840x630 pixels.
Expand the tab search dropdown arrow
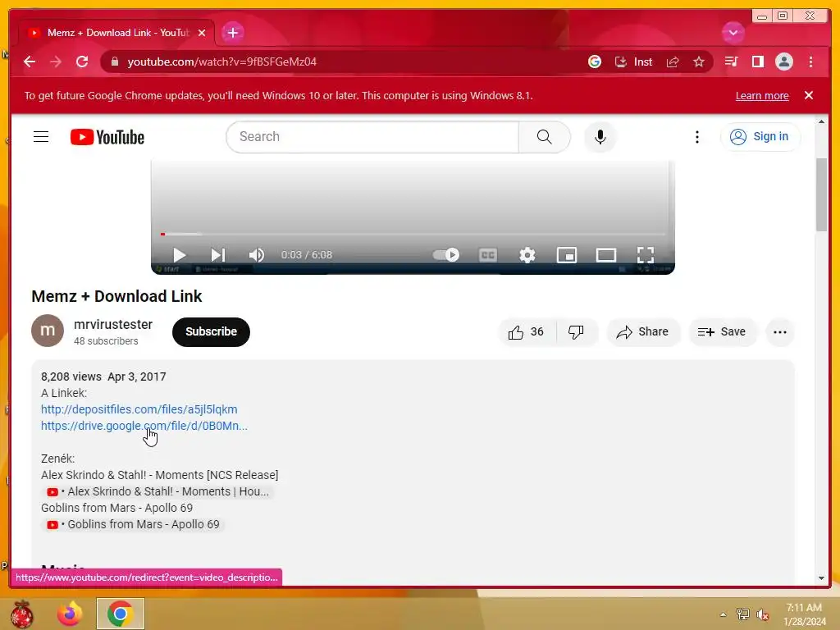733,33
